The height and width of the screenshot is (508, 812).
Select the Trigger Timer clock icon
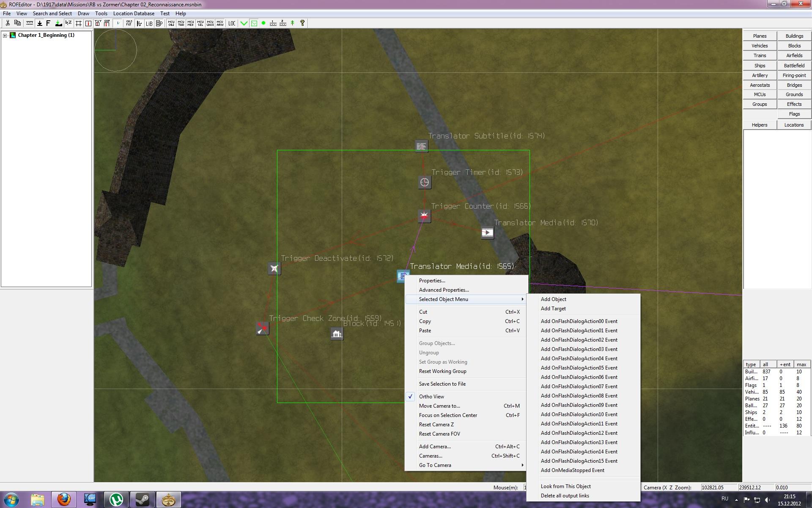(x=424, y=182)
